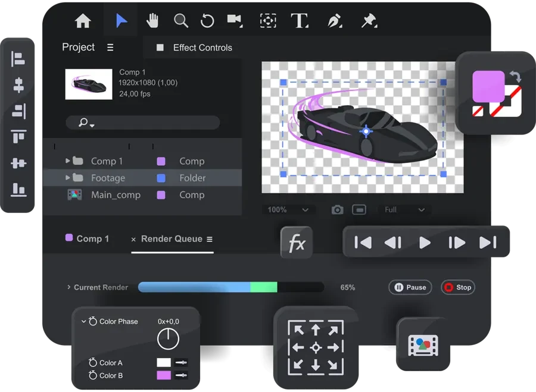This screenshot has width=536, height=392.
Task: Open the Full resolution dropdown
Action: click(x=404, y=209)
